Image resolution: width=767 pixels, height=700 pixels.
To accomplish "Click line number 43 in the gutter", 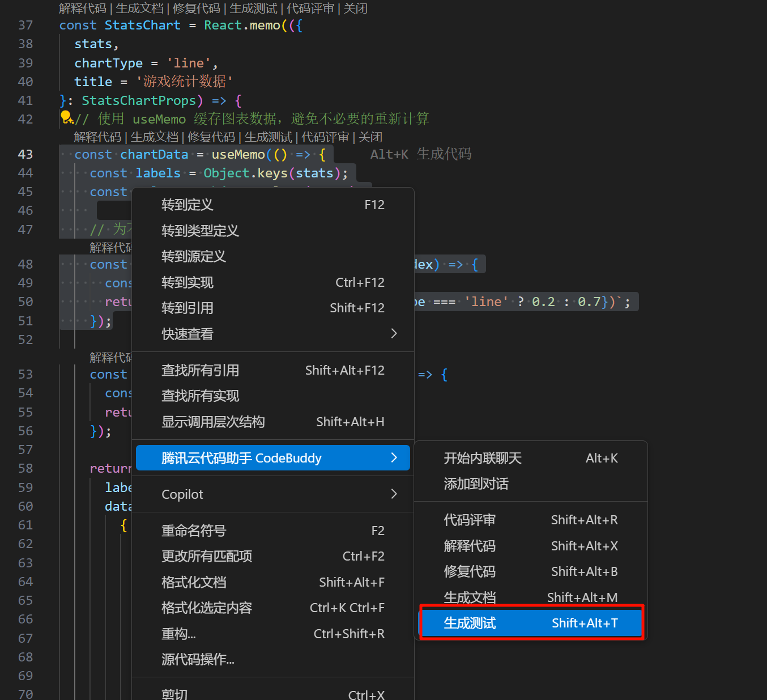I will [25, 154].
